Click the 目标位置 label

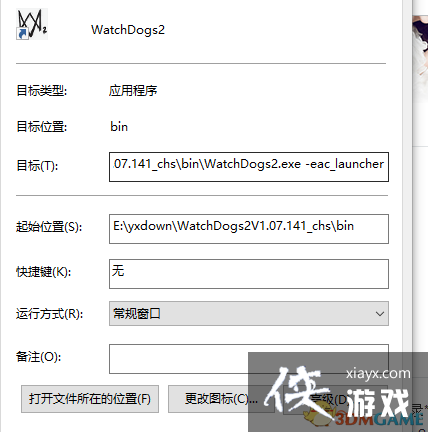(42, 127)
